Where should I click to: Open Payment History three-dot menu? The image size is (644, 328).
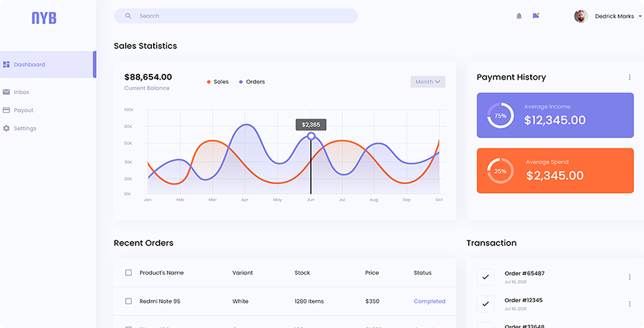tap(630, 77)
